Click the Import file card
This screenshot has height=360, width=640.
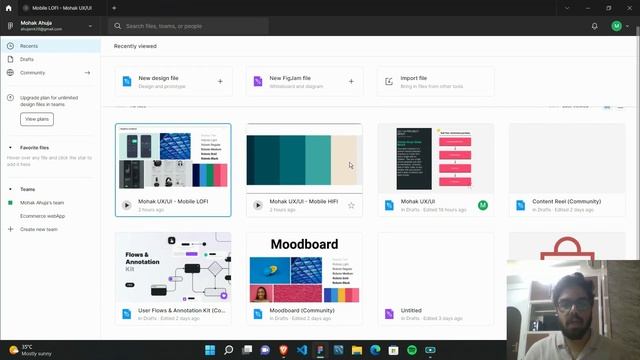436,82
